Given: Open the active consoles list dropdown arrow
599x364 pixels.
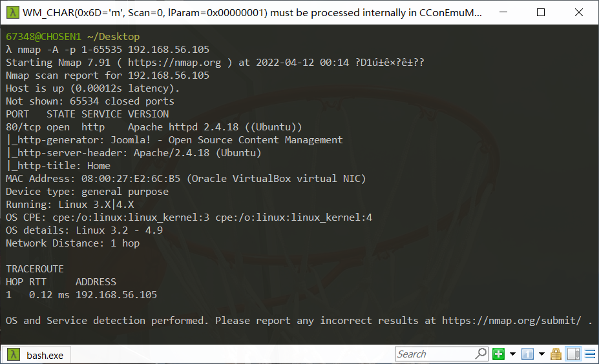Looking at the screenshot, I should 541,354.
